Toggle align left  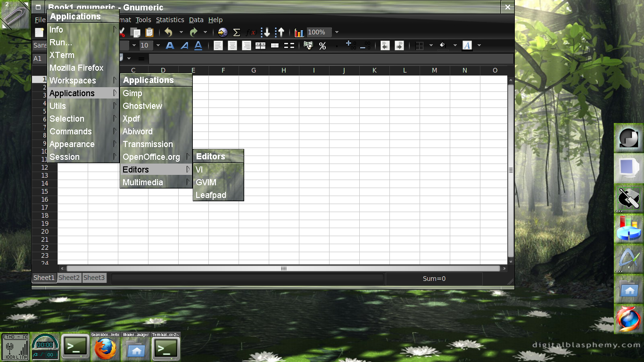[x=218, y=46]
